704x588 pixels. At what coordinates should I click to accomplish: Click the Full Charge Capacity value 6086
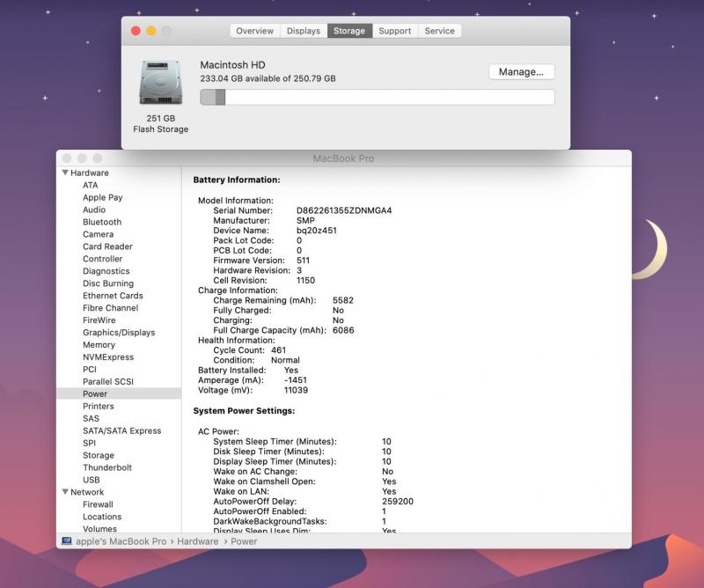343,330
